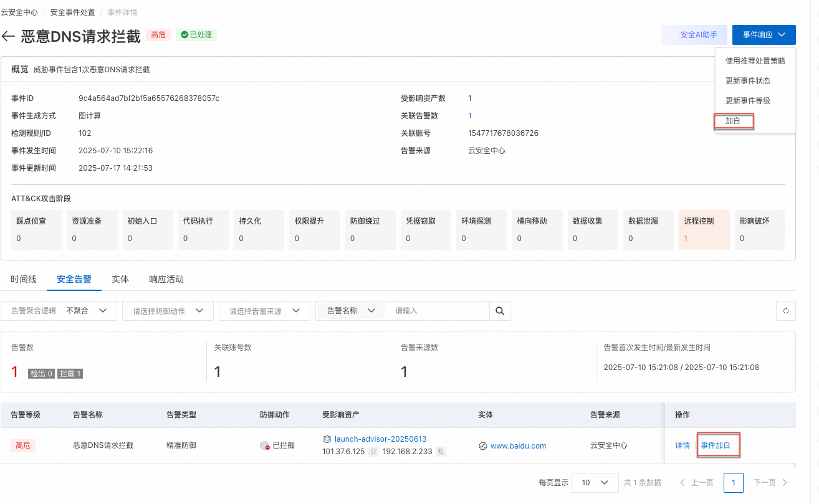Click the server icon beside launch-advisor-20250613
This screenshot has height=504, width=819.
pyautogui.click(x=327, y=439)
